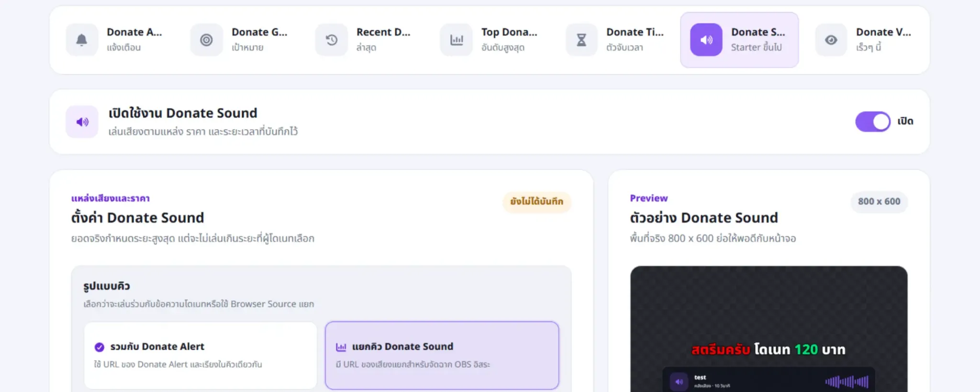Click the Donate Timer hourglass icon
The height and width of the screenshot is (392, 980).
(x=581, y=40)
